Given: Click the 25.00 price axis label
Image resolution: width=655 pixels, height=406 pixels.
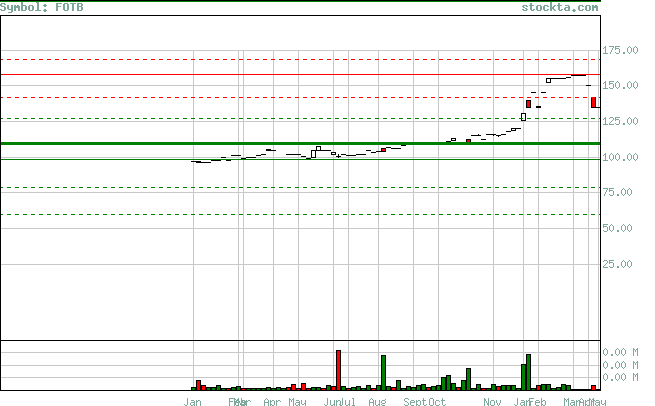Looking at the screenshot, I should click(617, 264).
